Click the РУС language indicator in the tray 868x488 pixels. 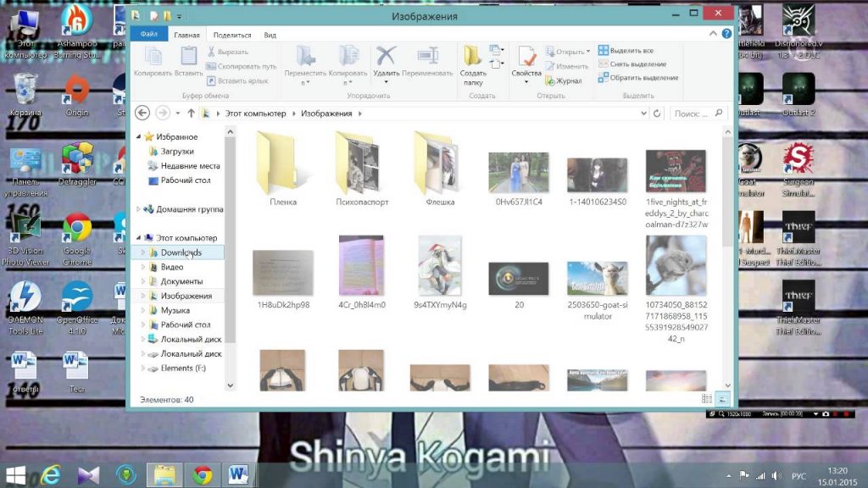point(798,476)
